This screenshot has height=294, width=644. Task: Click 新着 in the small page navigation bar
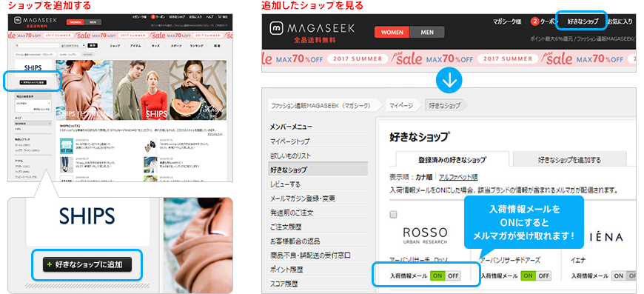(217, 46)
